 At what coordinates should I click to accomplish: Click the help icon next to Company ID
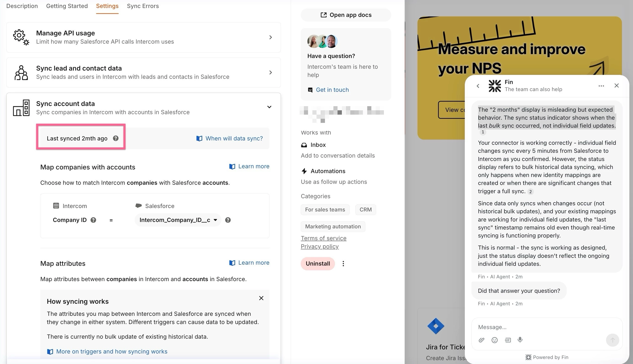tap(93, 220)
